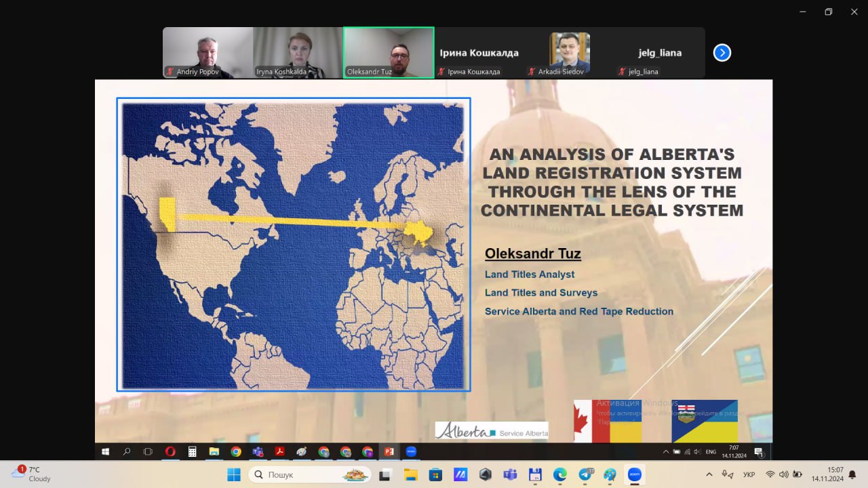
Task: Open Microsoft Edge on Windows 11 taskbar
Action: tap(560, 474)
